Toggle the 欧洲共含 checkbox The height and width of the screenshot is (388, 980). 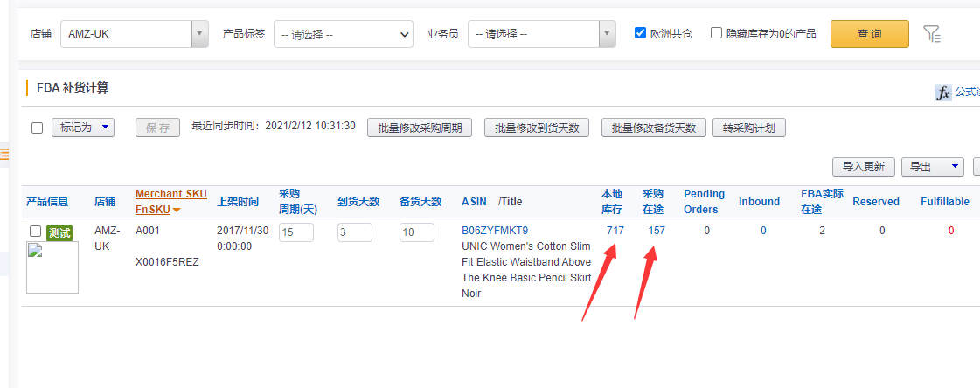pos(641,33)
